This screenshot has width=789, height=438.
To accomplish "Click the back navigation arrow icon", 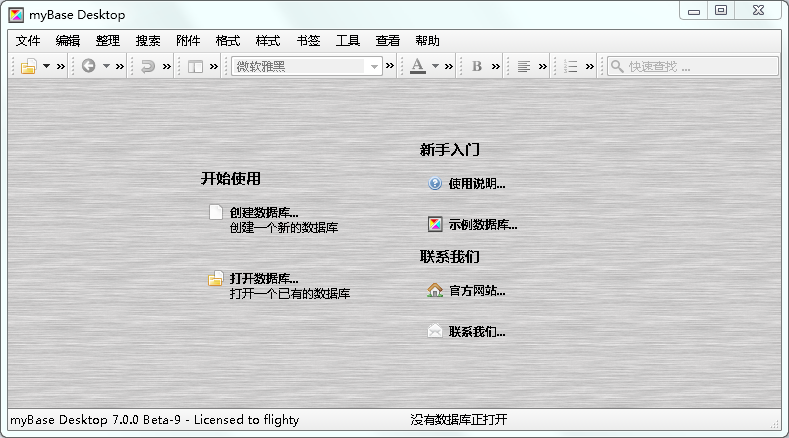I will [x=89, y=66].
